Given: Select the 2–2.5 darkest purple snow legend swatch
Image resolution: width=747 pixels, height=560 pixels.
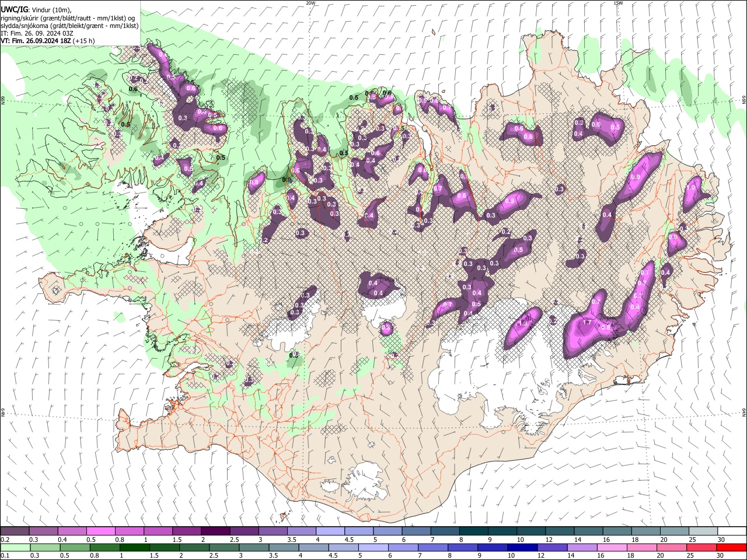Looking at the screenshot, I should click(x=215, y=531).
